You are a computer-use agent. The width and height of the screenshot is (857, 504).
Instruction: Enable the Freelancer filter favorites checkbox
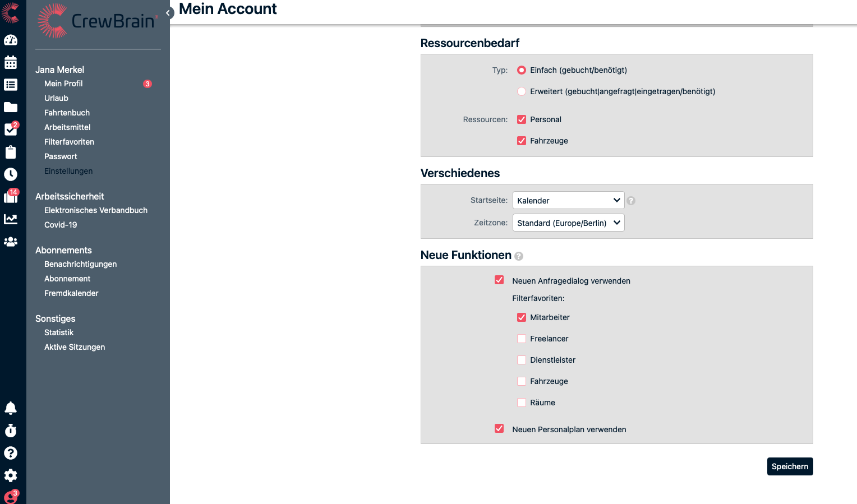522,339
